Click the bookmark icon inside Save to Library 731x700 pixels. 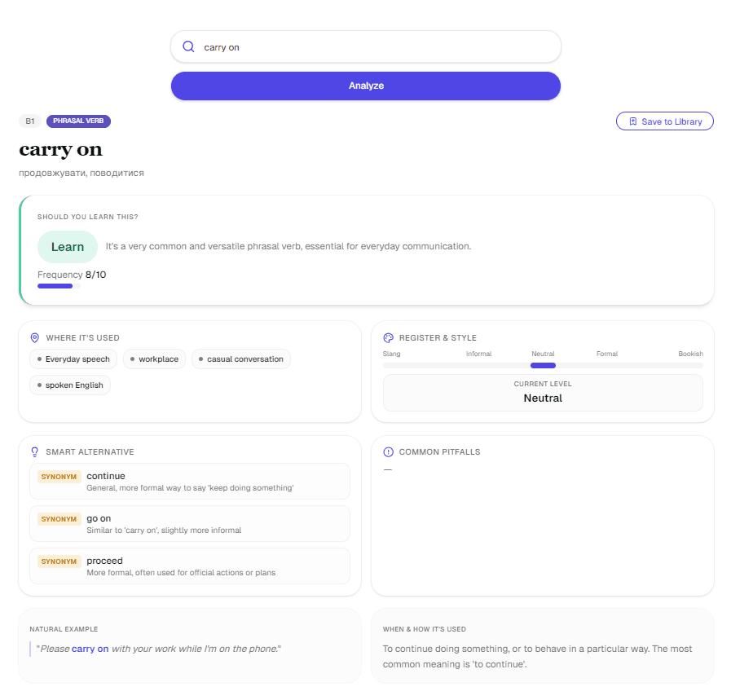coord(632,121)
